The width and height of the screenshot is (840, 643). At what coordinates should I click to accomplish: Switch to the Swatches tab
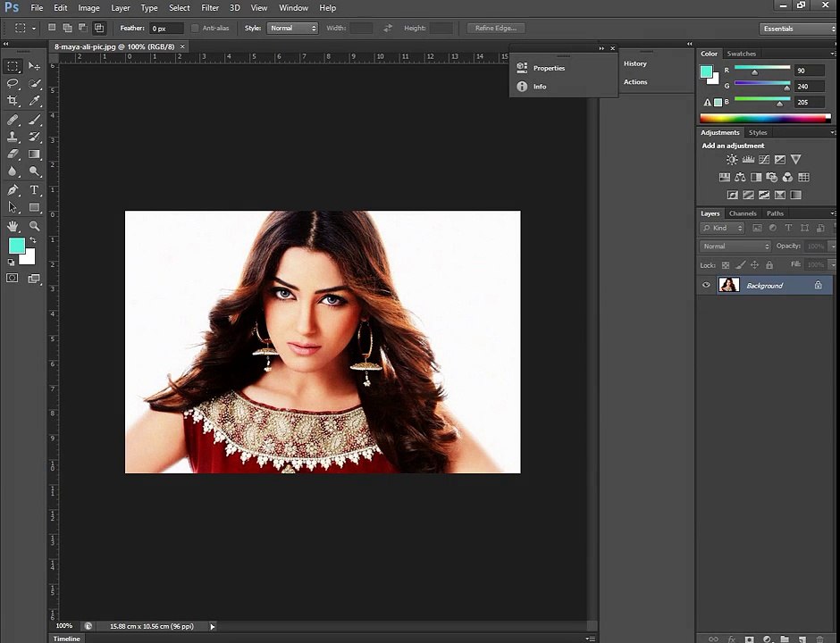742,54
